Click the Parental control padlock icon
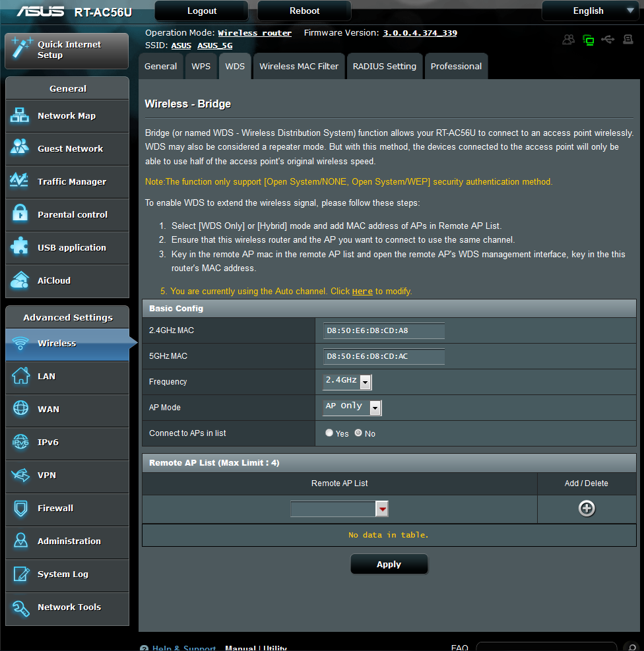Screen dimensions: 644x651 tap(20, 212)
